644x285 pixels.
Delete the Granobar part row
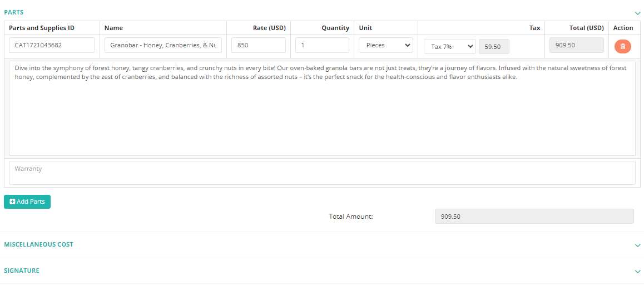click(623, 46)
